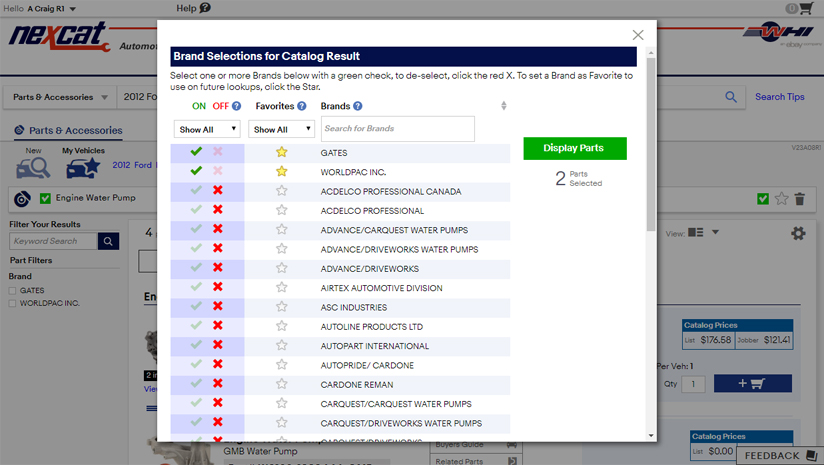The image size is (824, 465).
Task: Sort brands using the up-down arrows icon
Action: click(503, 106)
